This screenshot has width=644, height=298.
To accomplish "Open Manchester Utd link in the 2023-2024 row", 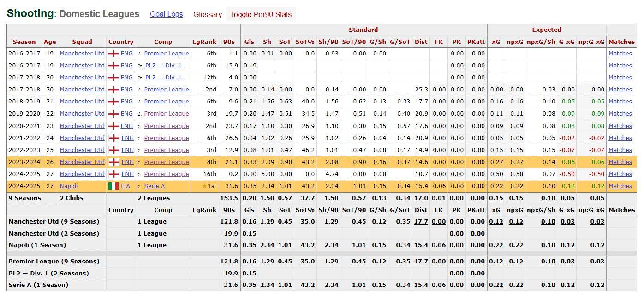I will (82, 162).
